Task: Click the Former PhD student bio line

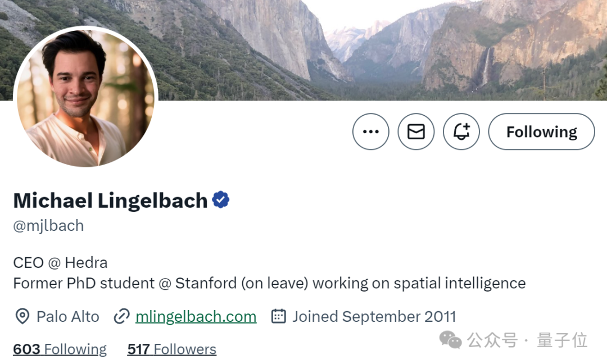Action: tap(269, 283)
